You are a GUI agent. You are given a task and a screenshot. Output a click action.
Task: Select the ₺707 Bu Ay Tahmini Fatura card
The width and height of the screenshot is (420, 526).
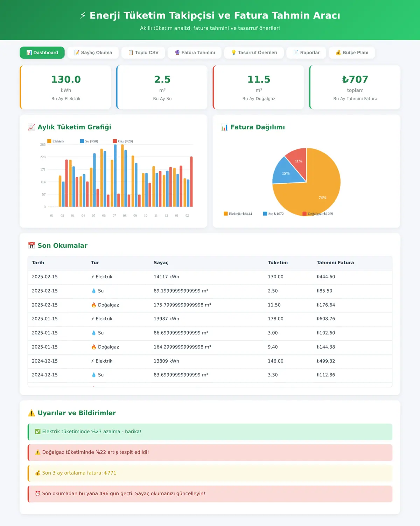click(355, 87)
